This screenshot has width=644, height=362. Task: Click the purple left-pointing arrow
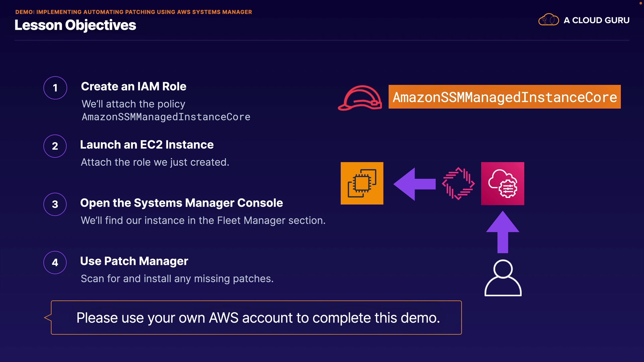pyautogui.click(x=414, y=184)
